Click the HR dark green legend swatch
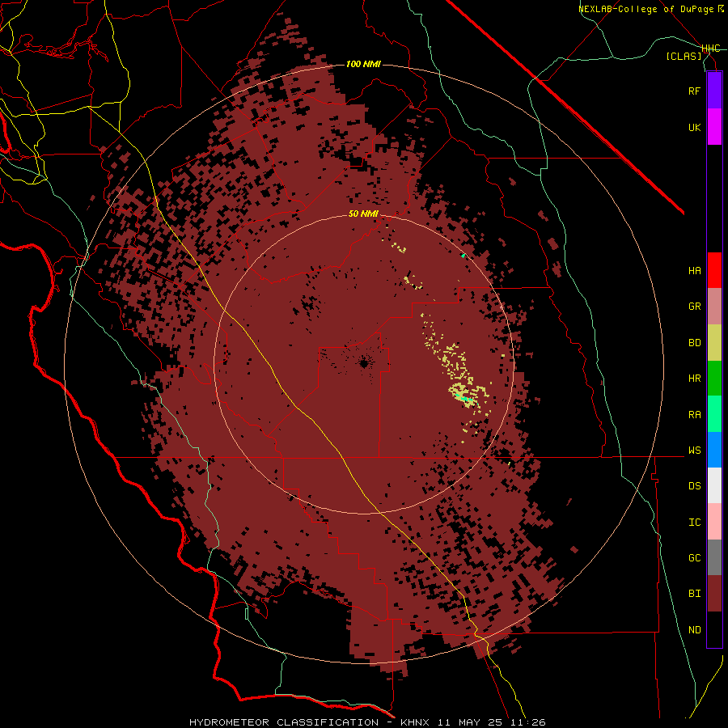This screenshot has height=728, width=728. (x=714, y=379)
